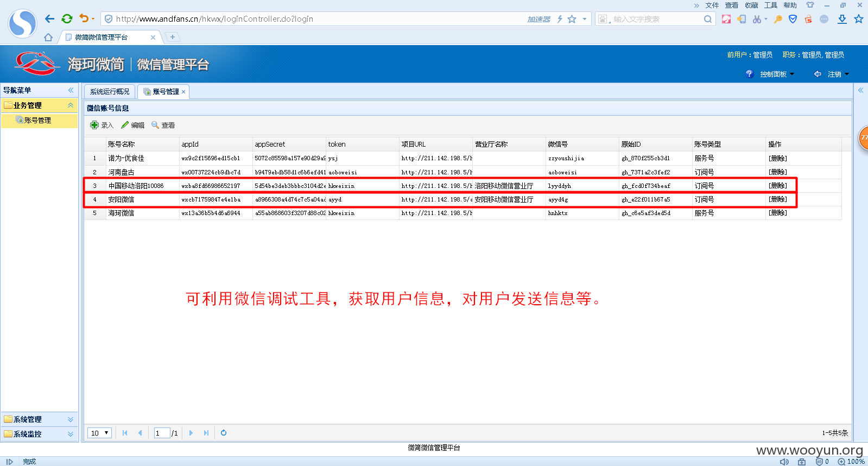Click the 录入 add button
The image size is (868, 466).
pos(102,125)
